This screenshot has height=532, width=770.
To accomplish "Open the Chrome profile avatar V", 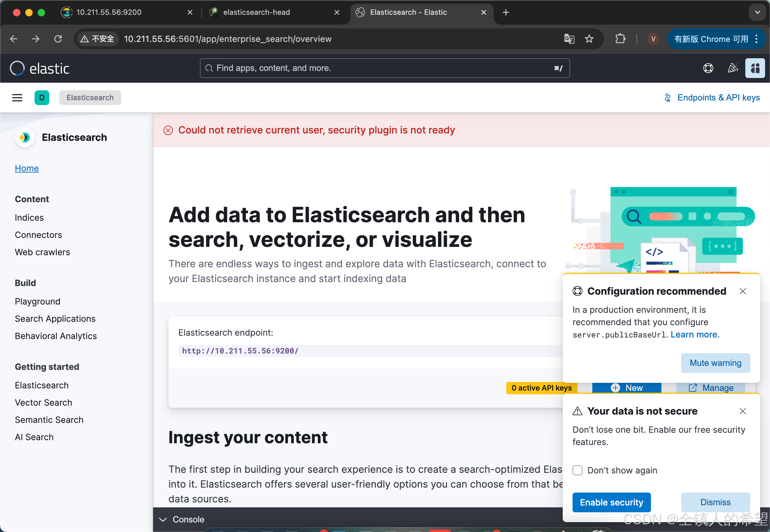I will point(653,39).
